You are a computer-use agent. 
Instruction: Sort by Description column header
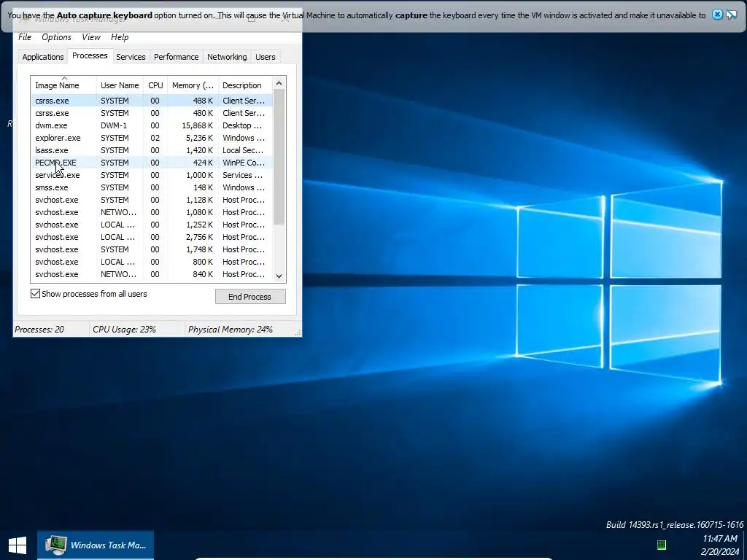tap(245, 85)
